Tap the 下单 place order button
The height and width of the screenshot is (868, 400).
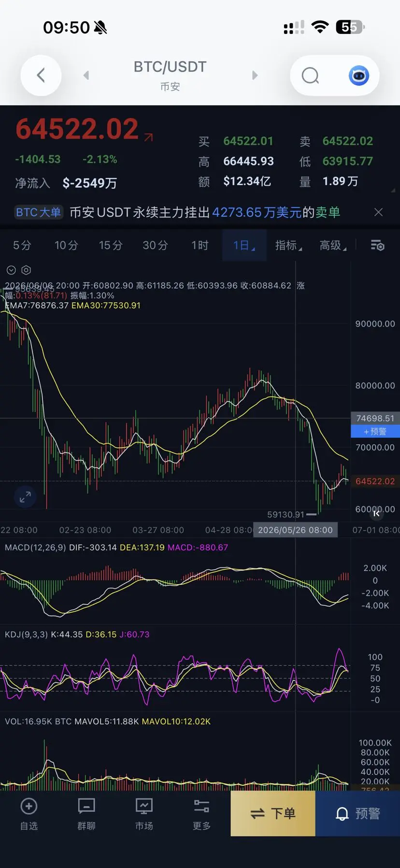coord(273,813)
